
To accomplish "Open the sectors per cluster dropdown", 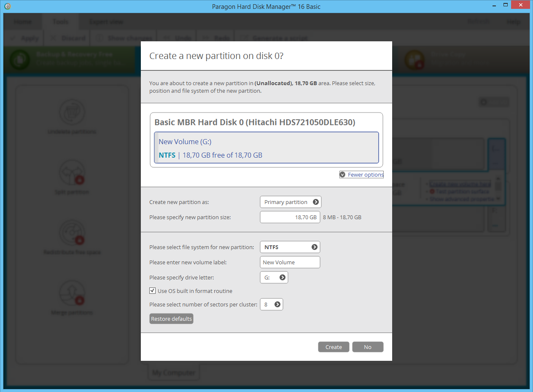I will tap(272, 304).
